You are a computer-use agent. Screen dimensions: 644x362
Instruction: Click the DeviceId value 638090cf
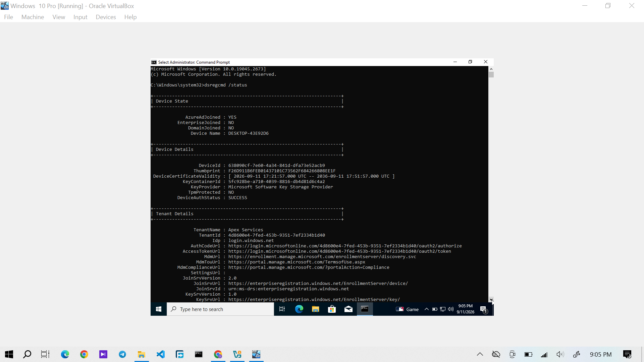(x=277, y=165)
